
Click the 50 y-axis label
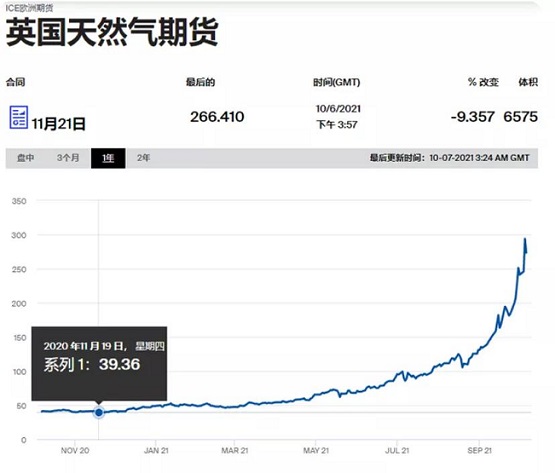tap(22, 406)
